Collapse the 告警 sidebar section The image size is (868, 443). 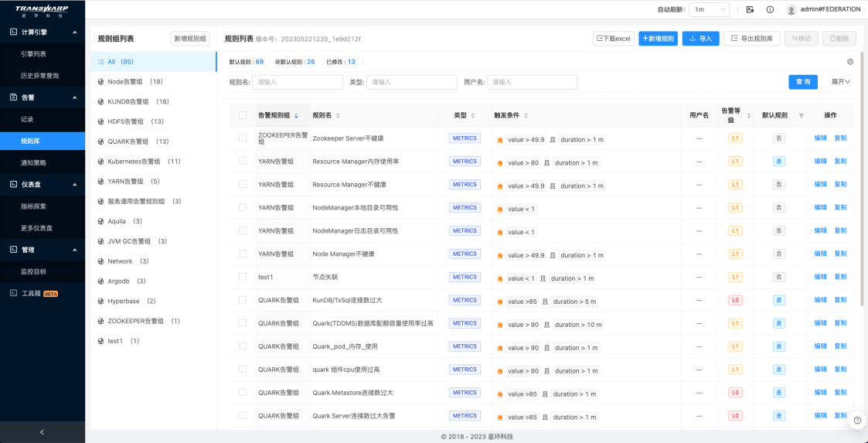point(75,97)
